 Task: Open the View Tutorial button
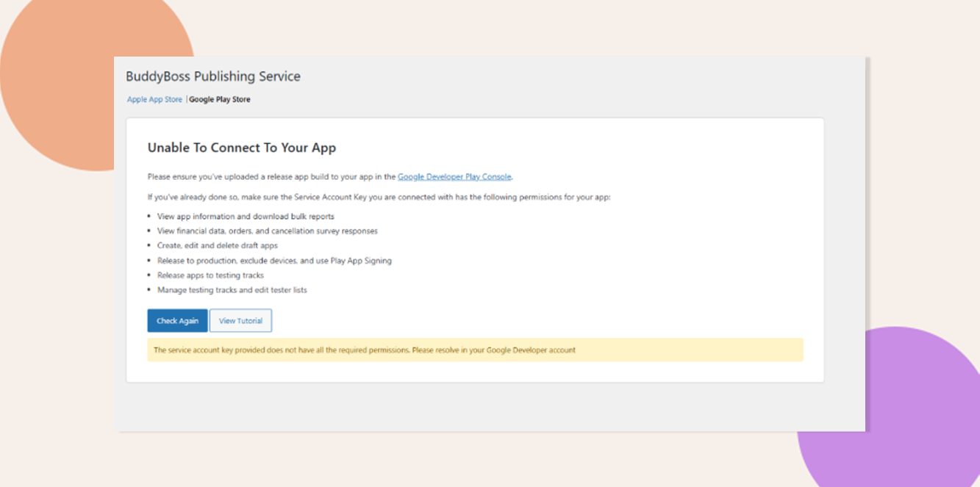tap(240, 321)
